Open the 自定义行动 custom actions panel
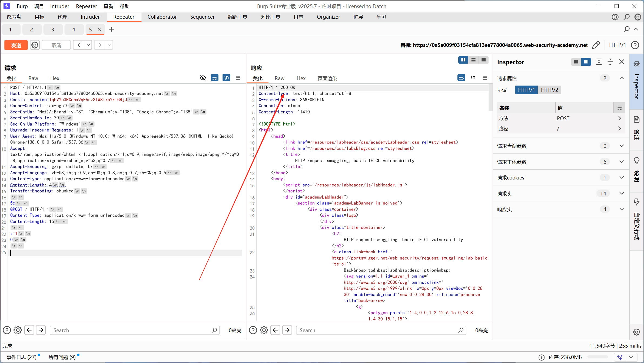Screen dimensions: 644x363 637,221
